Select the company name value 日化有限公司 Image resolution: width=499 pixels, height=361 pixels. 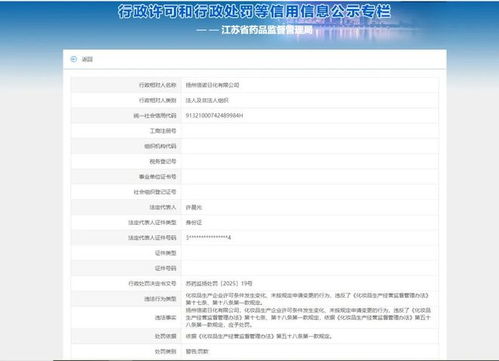pyautogui.click(x=212, y=85)
